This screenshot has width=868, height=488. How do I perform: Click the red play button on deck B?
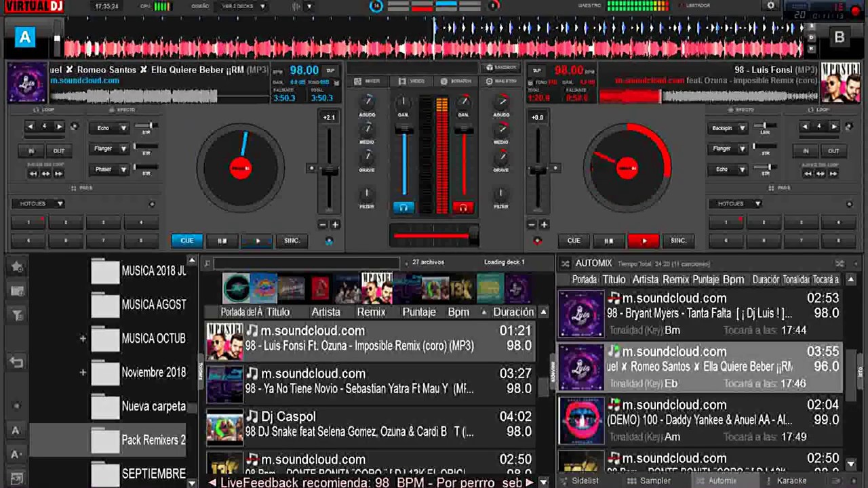(x=644, y=241)
